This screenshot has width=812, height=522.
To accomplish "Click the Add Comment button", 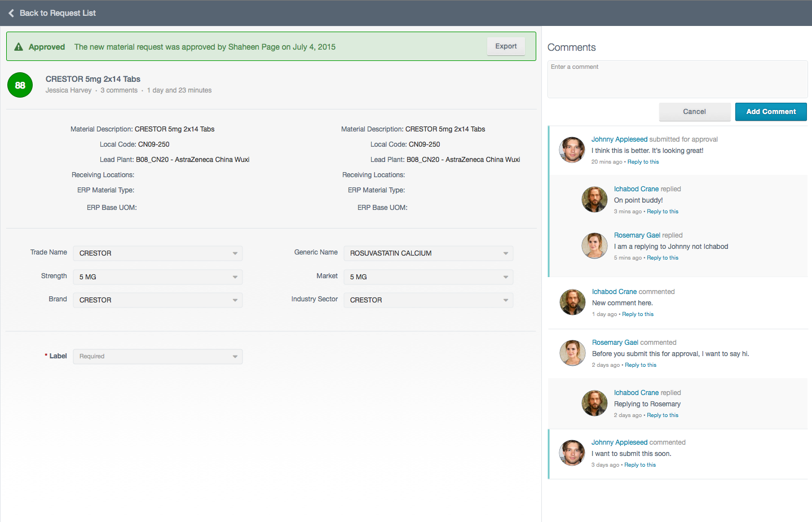I will (771, 112).
